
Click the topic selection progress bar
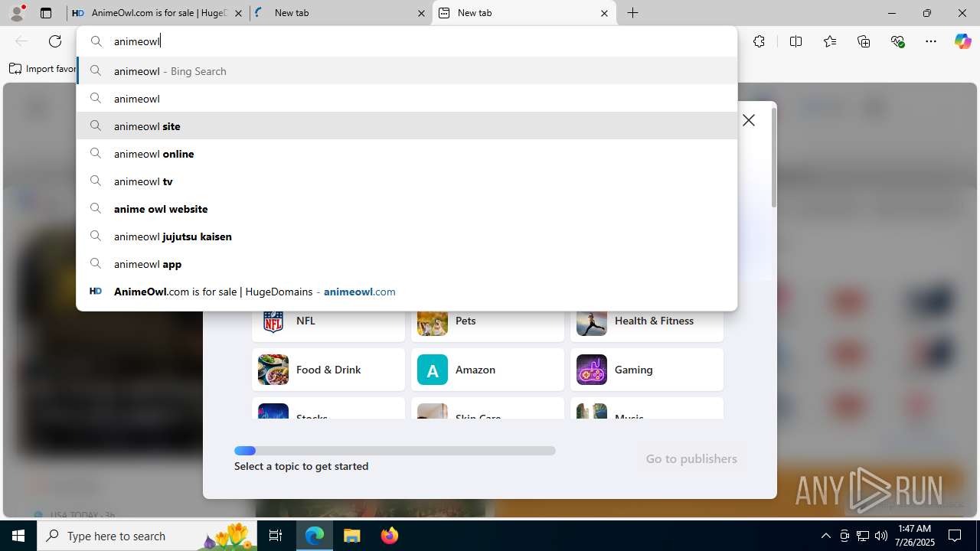(x=395, y=451)
